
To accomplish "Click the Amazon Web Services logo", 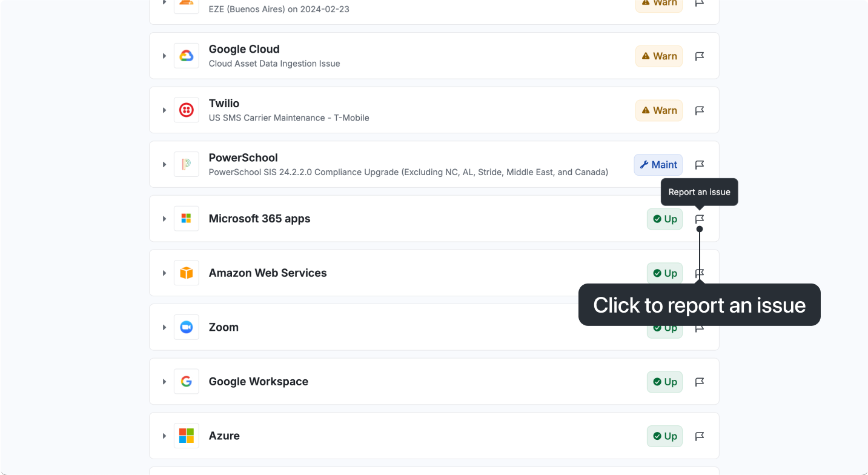I will click(187, 273).
